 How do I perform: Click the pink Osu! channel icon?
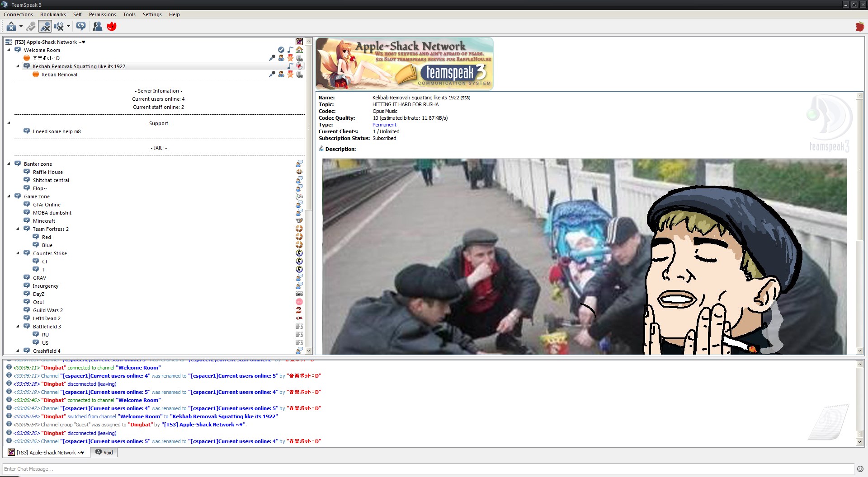(x=299, y=302)
